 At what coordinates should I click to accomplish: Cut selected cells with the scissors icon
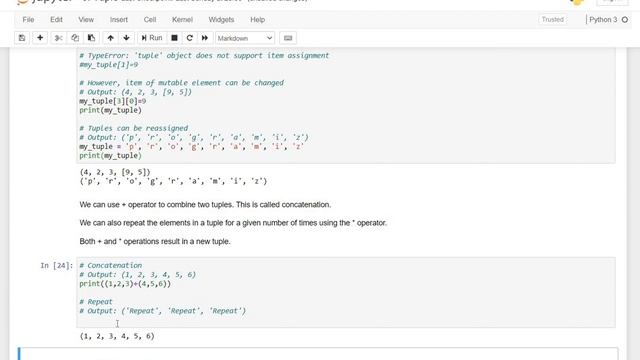58,38
